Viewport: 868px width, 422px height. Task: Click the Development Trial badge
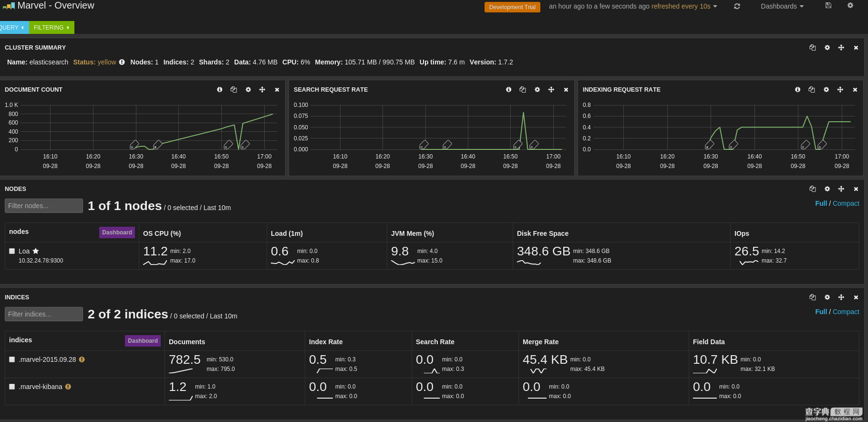point(512,7)
